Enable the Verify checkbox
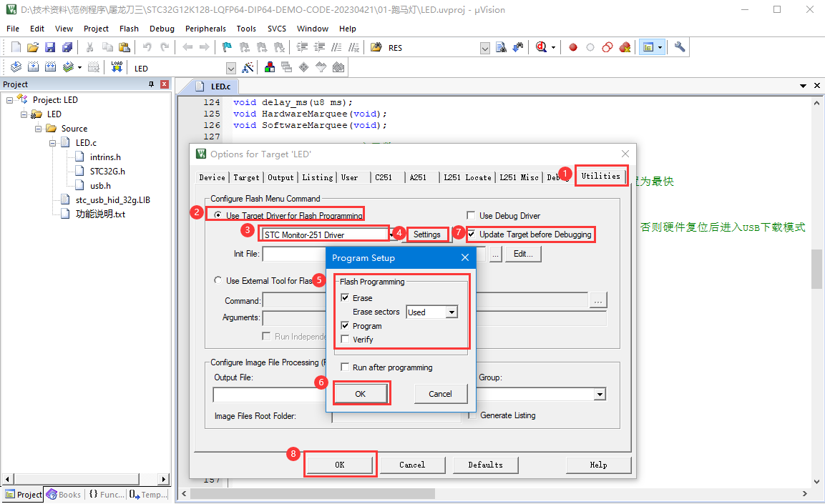This screenshot has height=504, width=825. click(x=345, y=339)
